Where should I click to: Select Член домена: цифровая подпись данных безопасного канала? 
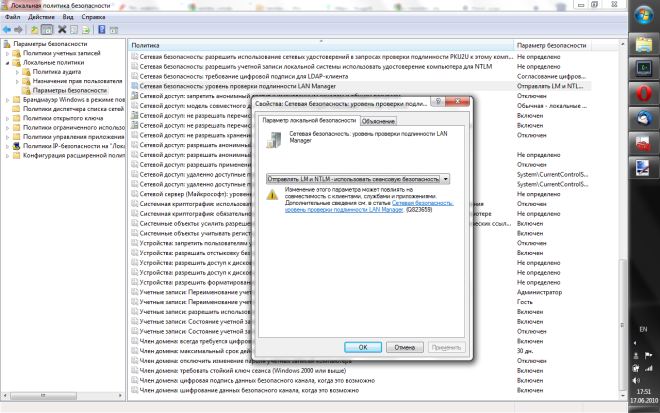pos(257,381)
